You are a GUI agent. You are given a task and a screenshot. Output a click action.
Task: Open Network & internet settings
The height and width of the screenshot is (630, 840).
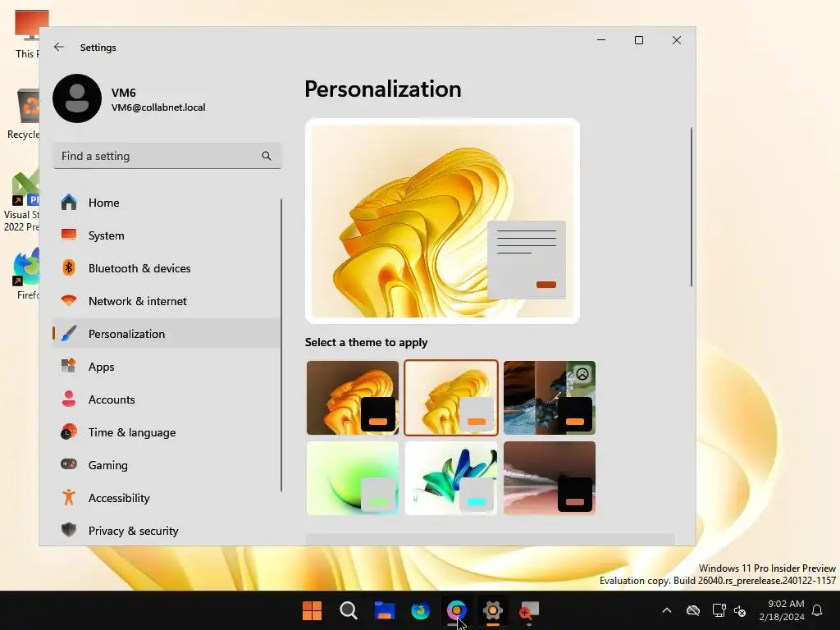point(166,301)
